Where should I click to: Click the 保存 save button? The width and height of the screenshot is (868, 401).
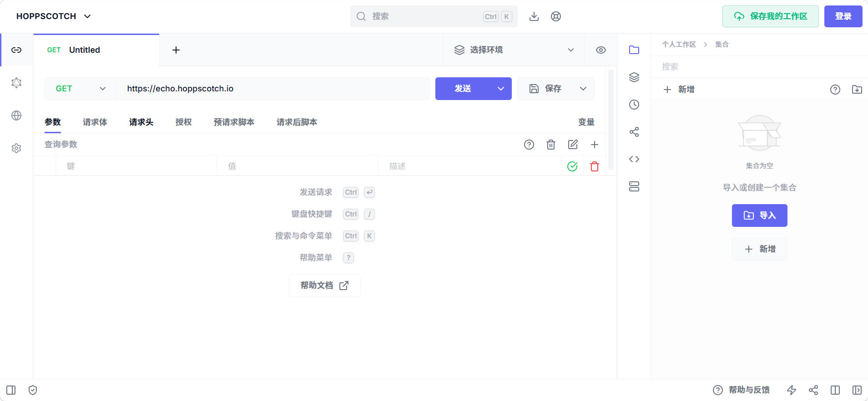click(x=545, y=89)
